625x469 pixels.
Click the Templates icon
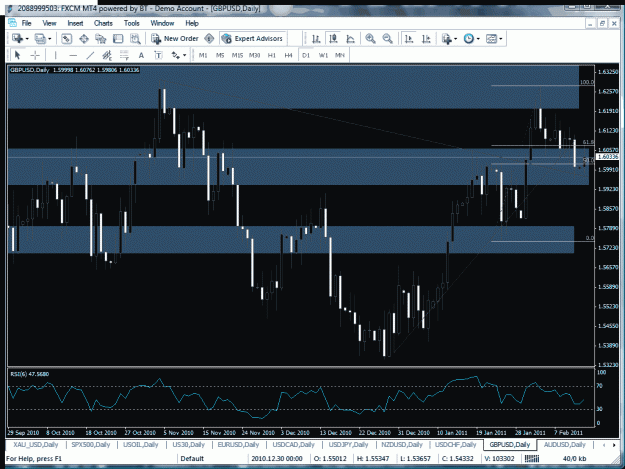[491, 39]
